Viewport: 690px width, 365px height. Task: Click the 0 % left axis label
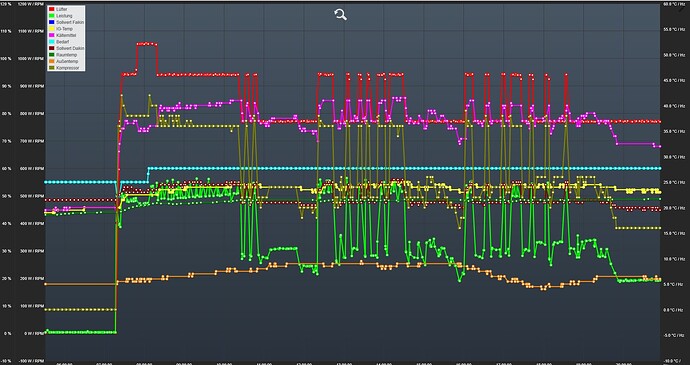[x=7, y=333]
